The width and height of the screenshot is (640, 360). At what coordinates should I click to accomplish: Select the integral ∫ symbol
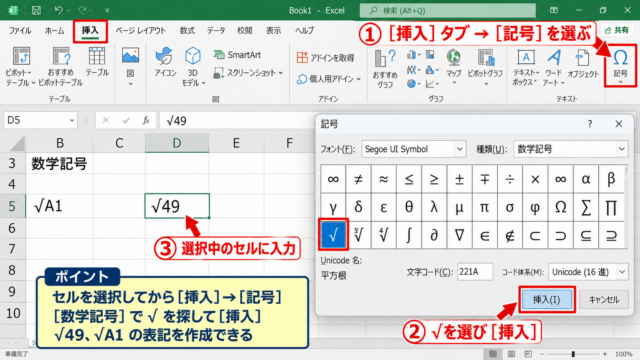(409, 234)
